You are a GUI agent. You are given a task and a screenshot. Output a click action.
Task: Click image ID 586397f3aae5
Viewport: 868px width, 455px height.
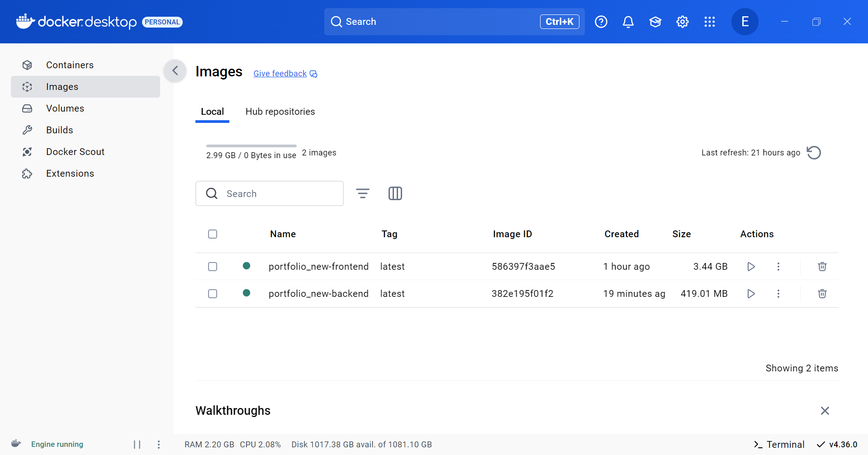pyautogui.click(x=523, y=267)
